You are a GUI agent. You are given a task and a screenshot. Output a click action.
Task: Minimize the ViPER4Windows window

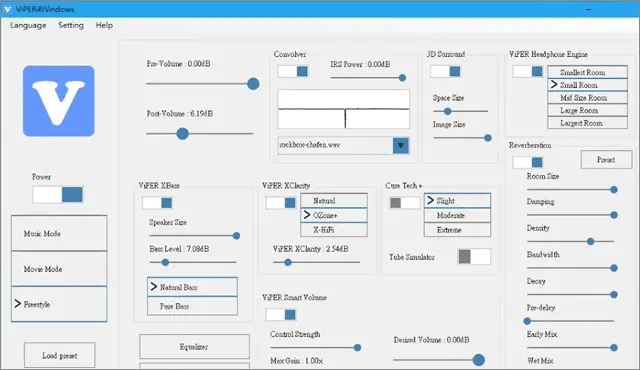tap(589, 9)
